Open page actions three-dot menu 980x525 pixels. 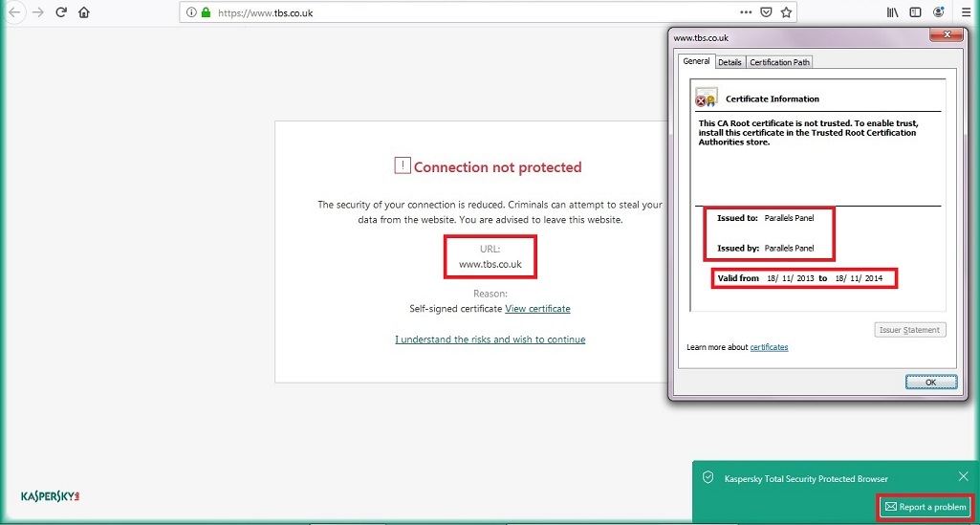pyautogui.click(x=746, y=12)
